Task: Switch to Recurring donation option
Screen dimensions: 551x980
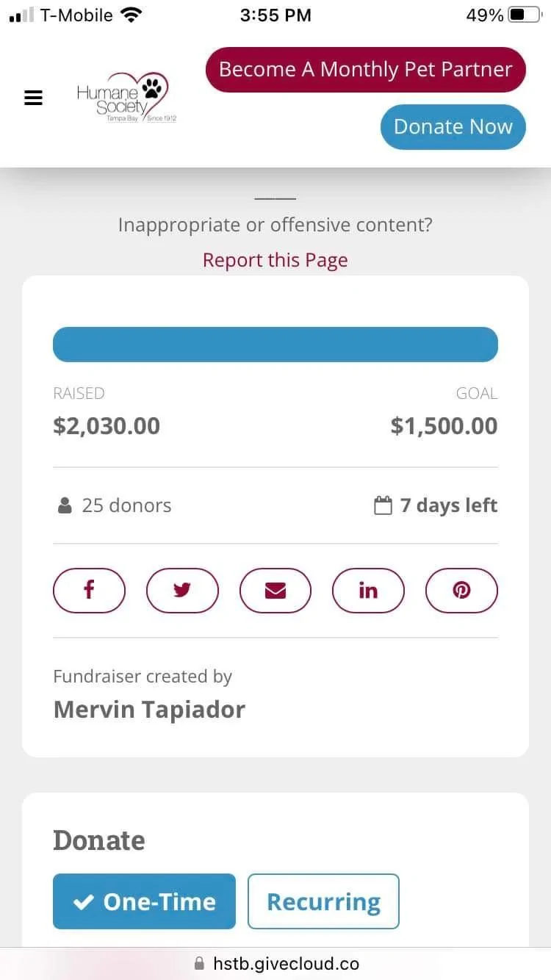Action: (323, 901)
